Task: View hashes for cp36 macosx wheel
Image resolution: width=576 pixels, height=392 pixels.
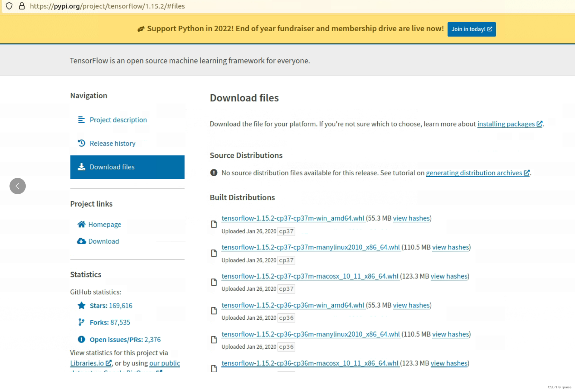Action: click(x=449, y=364)
